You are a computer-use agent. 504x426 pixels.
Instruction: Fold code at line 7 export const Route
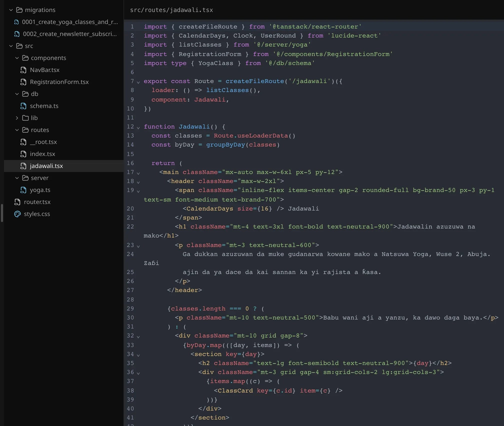tap(138, 82)
